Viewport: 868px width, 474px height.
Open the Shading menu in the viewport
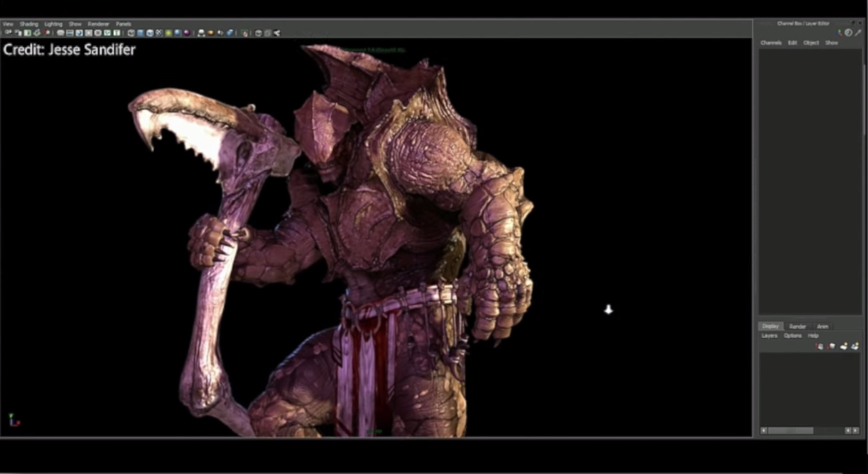point(29,24)
